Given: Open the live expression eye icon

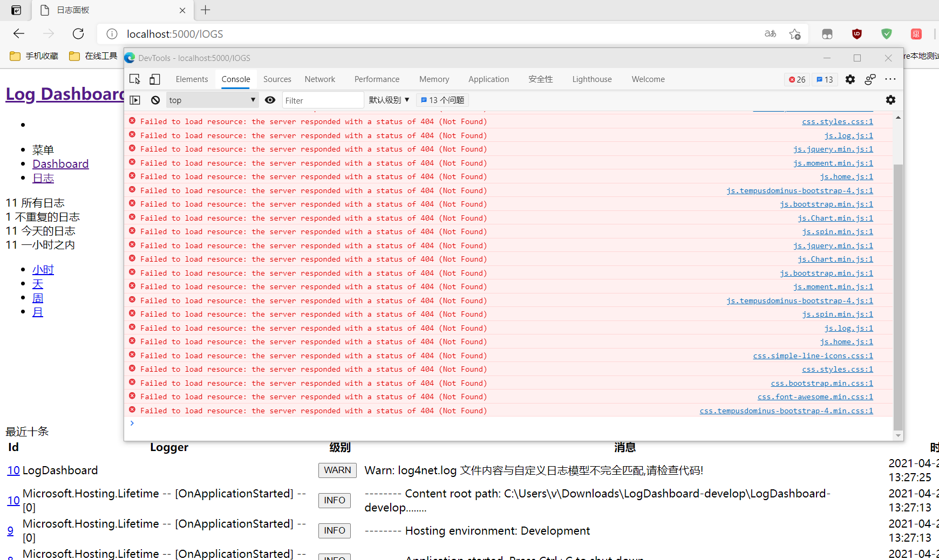Looking at the screenshot, I should coord(270,100).
